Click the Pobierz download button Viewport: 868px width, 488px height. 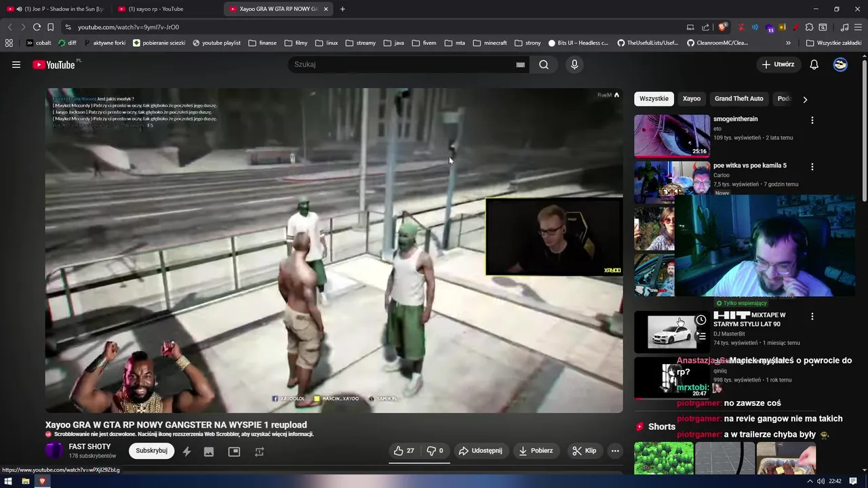pos(536,451)
